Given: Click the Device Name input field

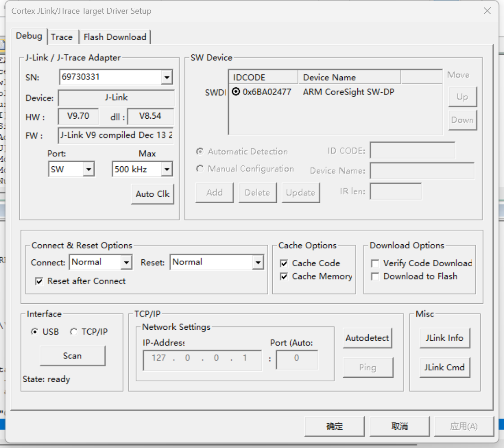Looking at the screenshot, I should (422, 170).
